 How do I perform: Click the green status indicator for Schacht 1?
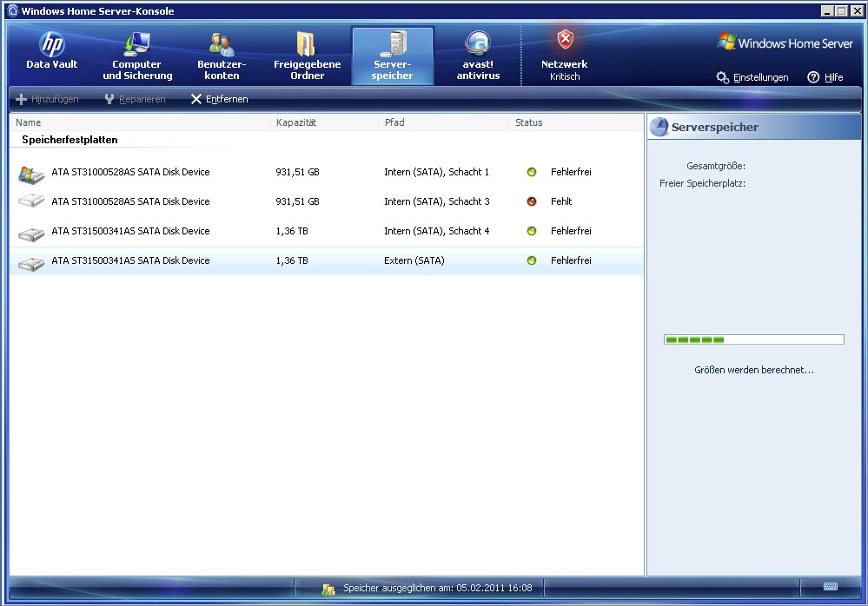pos(532,172)
